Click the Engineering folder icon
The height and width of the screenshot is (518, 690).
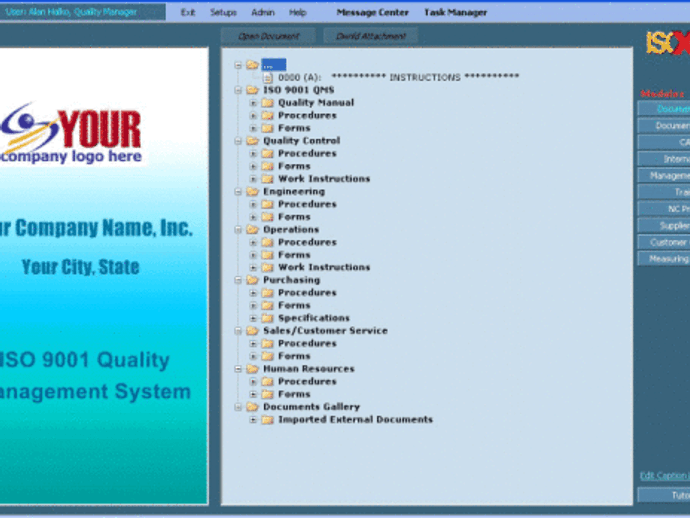point(252,191)
